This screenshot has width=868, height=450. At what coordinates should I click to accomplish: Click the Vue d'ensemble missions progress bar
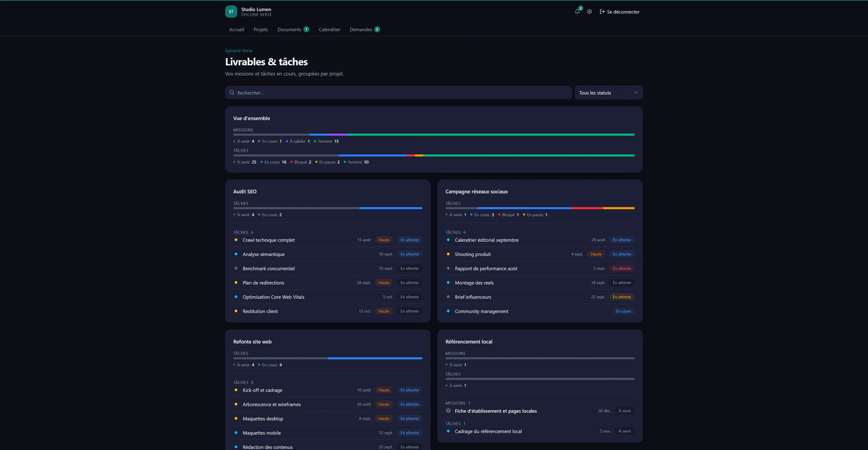point(434,135)
